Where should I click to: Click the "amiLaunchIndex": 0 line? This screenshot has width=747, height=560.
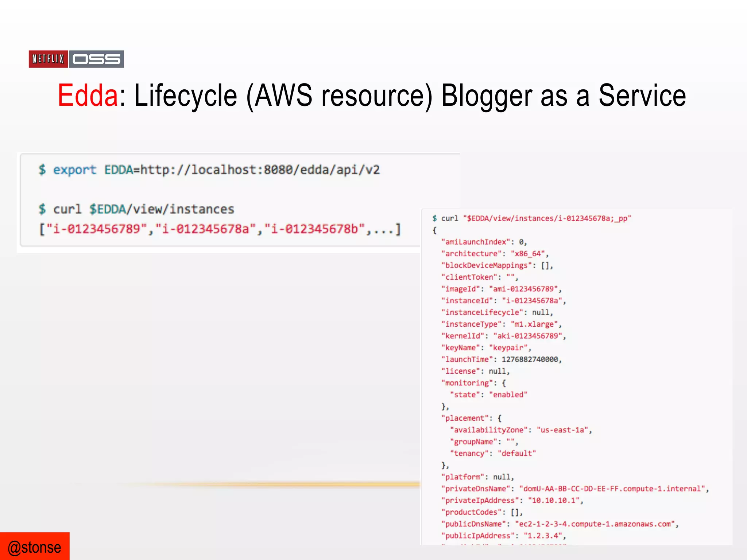pos(484,242)
